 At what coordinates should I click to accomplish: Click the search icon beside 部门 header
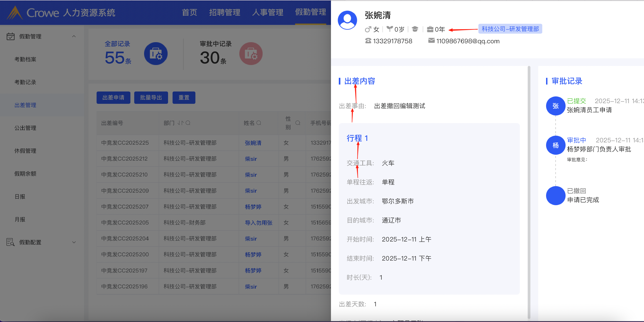point(188,123)
